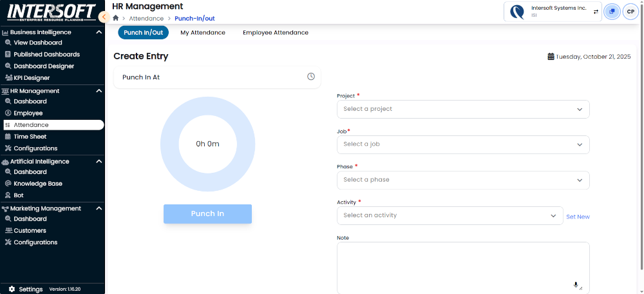
Task: Click the calendar icon beside the date
Action: point(551,57)
